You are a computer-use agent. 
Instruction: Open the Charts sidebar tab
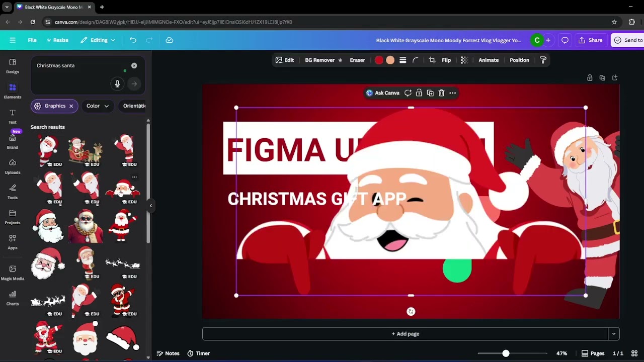coord(13,298)
